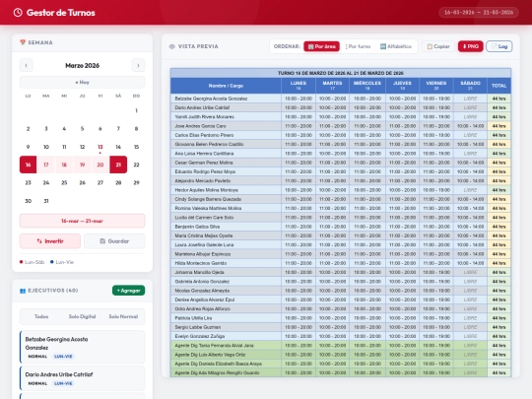Copy the schedule with Copiar button
This screenshot has height=399, width=532.
(438, 46)
